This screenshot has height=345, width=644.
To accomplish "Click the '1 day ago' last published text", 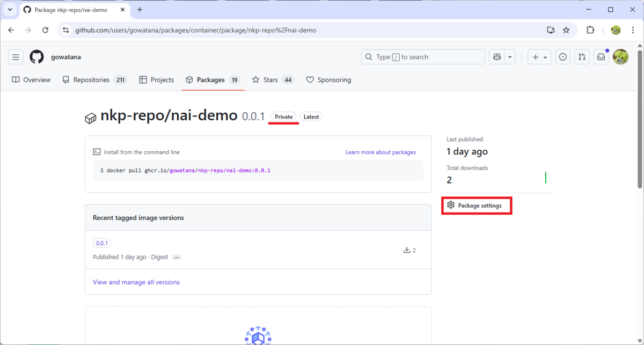I will 467,151.
